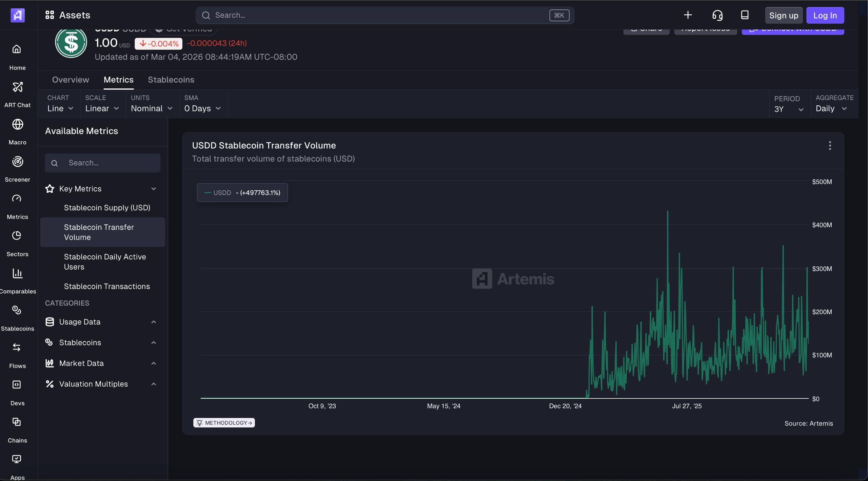Open the three-dot chart options menu
The image size is (868, 481).
pyautogui.click(x=830, y=146)
